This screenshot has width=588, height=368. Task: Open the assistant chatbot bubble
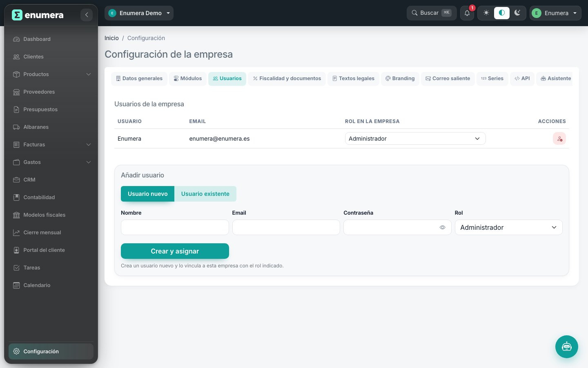pyautogui.click(x=567, y=347)
